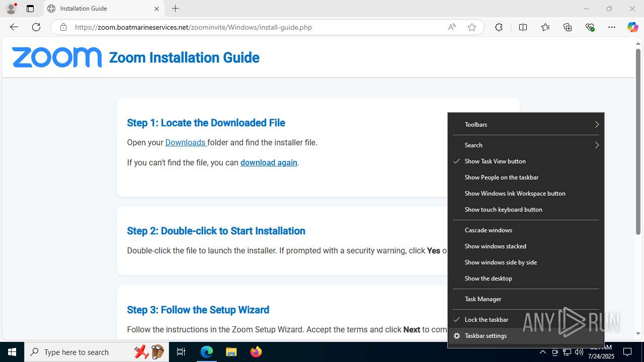Viewport: 644px width, 362px height.
Task: Click the Zoom Installation Guide heading
Action: pos(184,57)
